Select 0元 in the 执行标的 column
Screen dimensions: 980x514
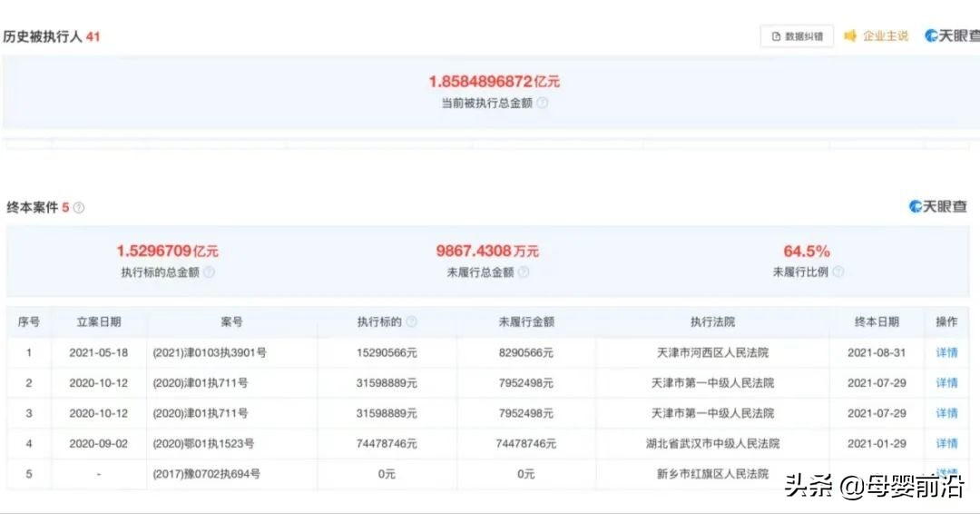pyautogui.click(x=387, y=474)
